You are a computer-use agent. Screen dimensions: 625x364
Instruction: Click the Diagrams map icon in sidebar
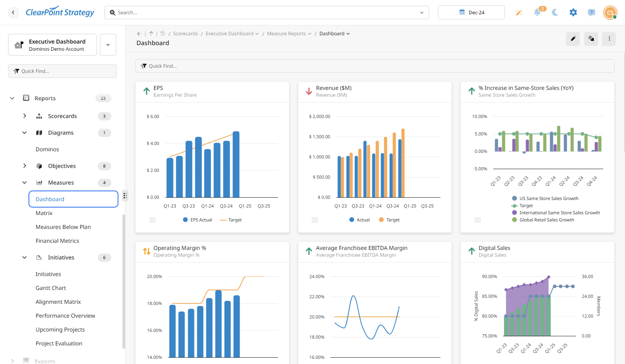39,133
